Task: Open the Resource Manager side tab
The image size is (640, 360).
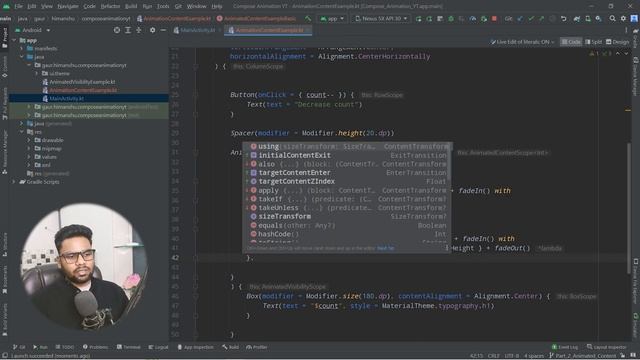Action: (x=4, y=152)
